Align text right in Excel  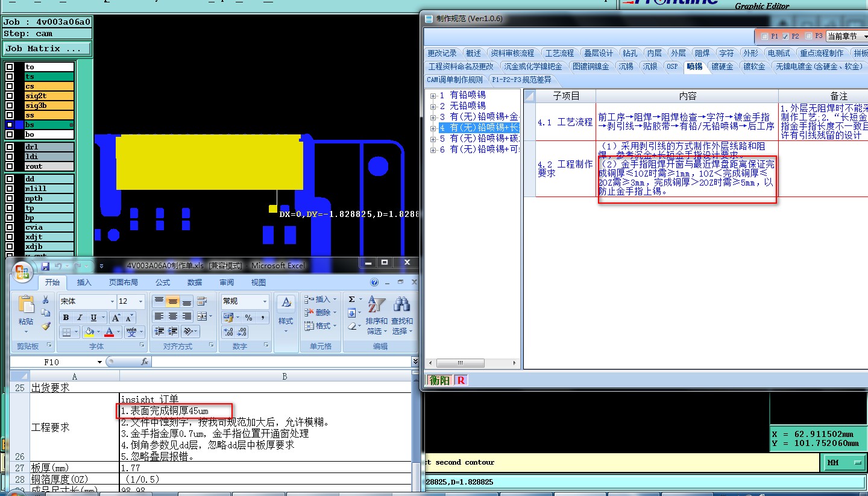187,316
